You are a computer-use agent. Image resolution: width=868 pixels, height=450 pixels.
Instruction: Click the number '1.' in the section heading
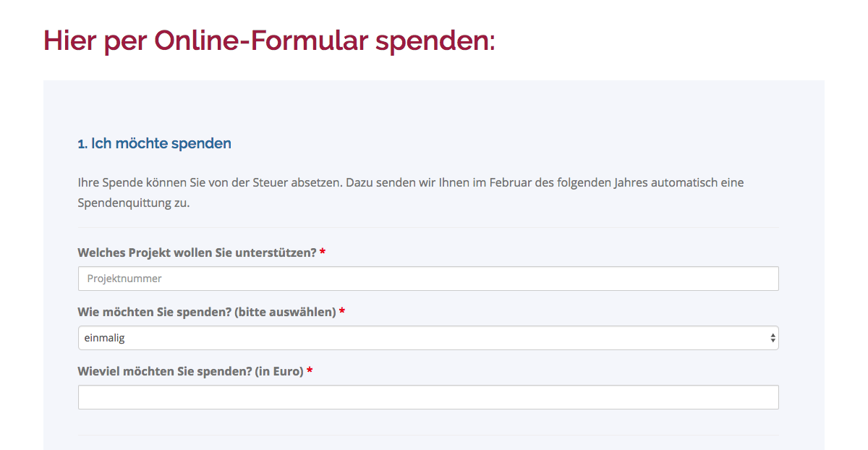82,144
